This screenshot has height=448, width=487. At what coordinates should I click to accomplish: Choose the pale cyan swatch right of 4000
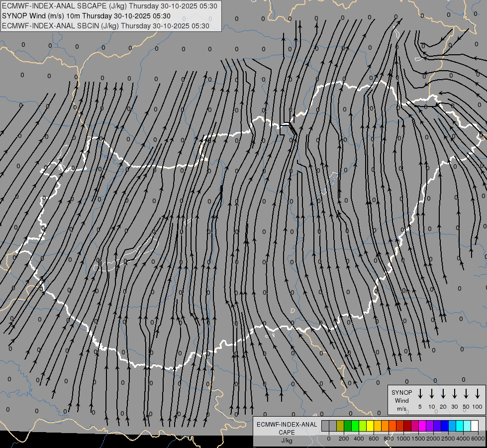[x=467, y=426]
